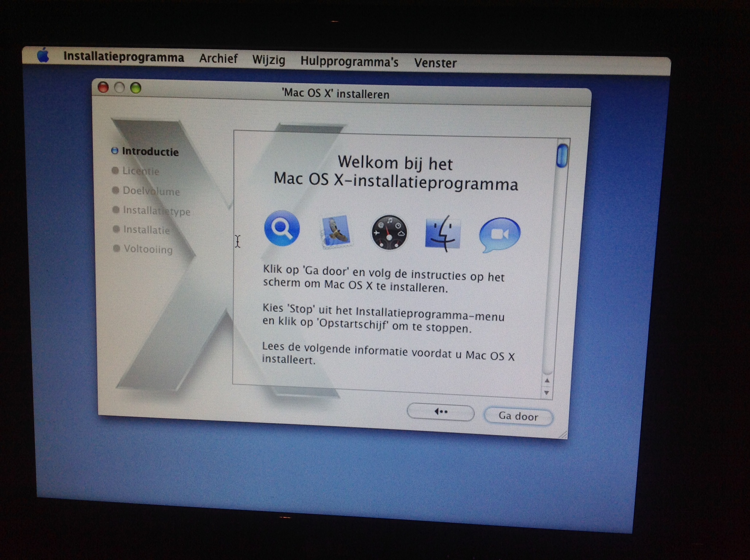
Task: Click the Finder face icon
Action: 443,233
